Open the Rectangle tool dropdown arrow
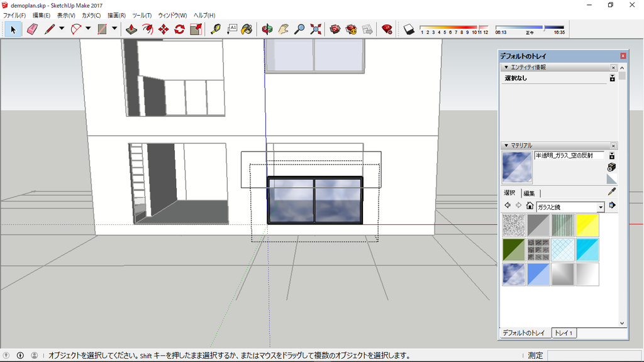The width and height of the screenshot is (644, 362). (x=114, y=29)
